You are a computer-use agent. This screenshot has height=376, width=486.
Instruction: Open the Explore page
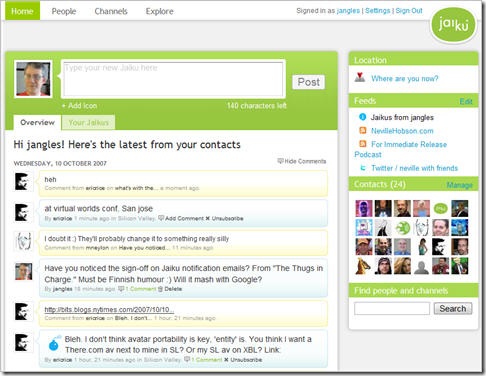coord(159,11)
